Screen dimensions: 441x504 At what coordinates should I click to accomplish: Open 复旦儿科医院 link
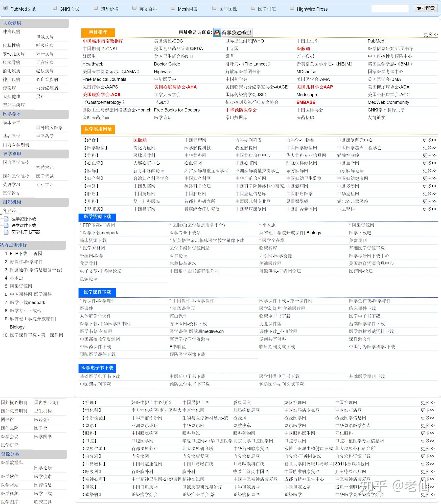point(146,201)
